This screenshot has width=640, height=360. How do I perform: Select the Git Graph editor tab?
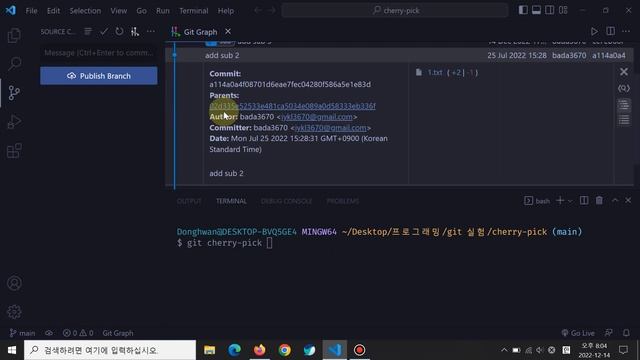pos(200,32)
